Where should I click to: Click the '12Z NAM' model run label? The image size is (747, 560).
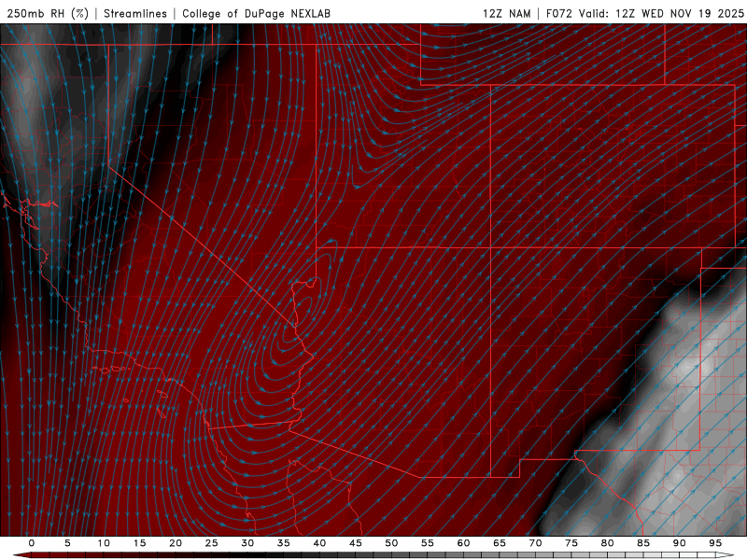pyautogui.click(x=507, y=13)
